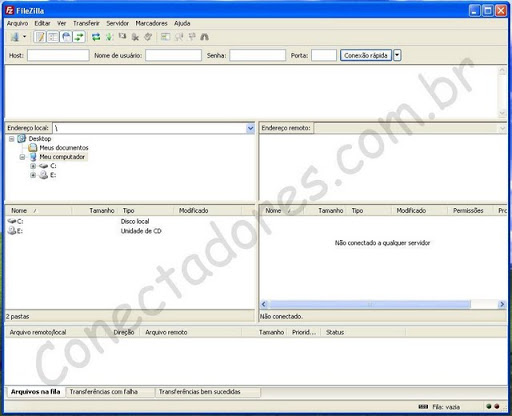Click the reconnect to last server icon
This screenshot has width=512, height=416.
point(148,37)
